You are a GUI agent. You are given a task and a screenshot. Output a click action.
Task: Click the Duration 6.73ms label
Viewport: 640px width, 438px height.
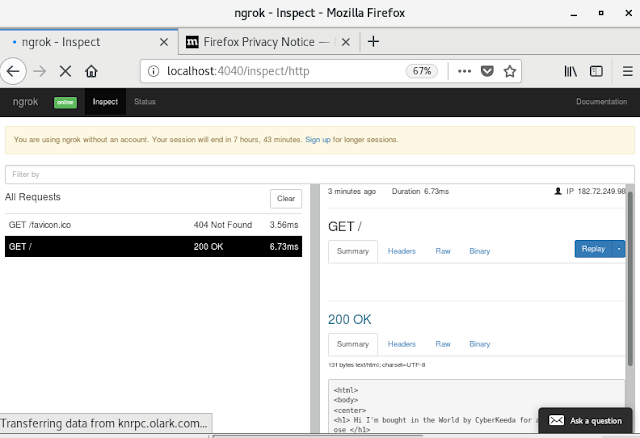(x=420, y=191)
